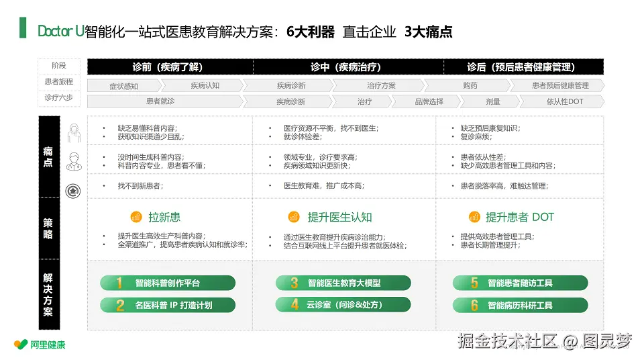Click the text 找不到新患者
This screenshot has height=362, width=644.
click(x=140, y=186)
